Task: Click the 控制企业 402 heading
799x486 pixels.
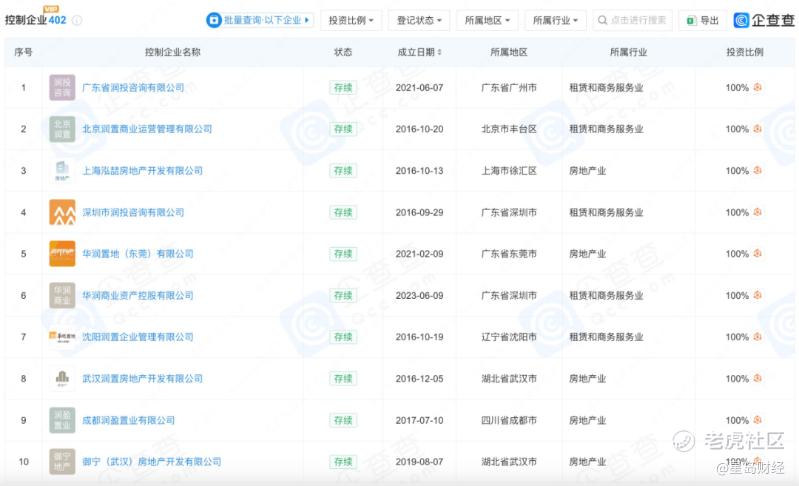Action: [35, 20]
